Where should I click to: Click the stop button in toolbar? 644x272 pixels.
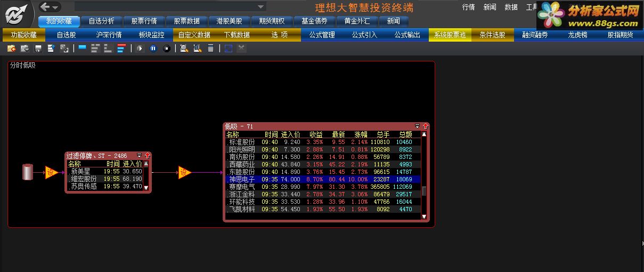tap(166, 49)
